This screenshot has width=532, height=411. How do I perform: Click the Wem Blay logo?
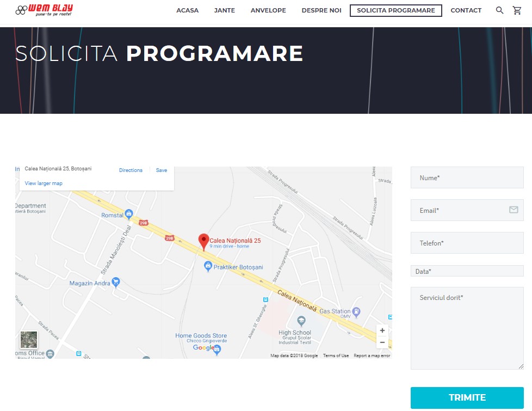pos(44,10)
